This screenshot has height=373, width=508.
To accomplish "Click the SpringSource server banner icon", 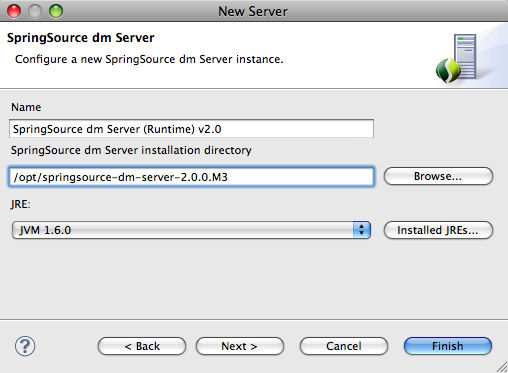I will click(x=456, y=58).
